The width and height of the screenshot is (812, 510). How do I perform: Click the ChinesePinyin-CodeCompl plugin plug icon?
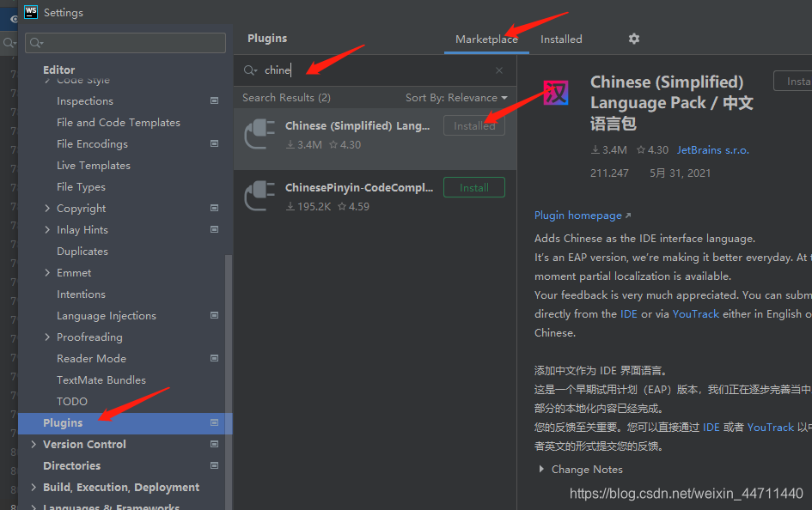coord(259,196)
